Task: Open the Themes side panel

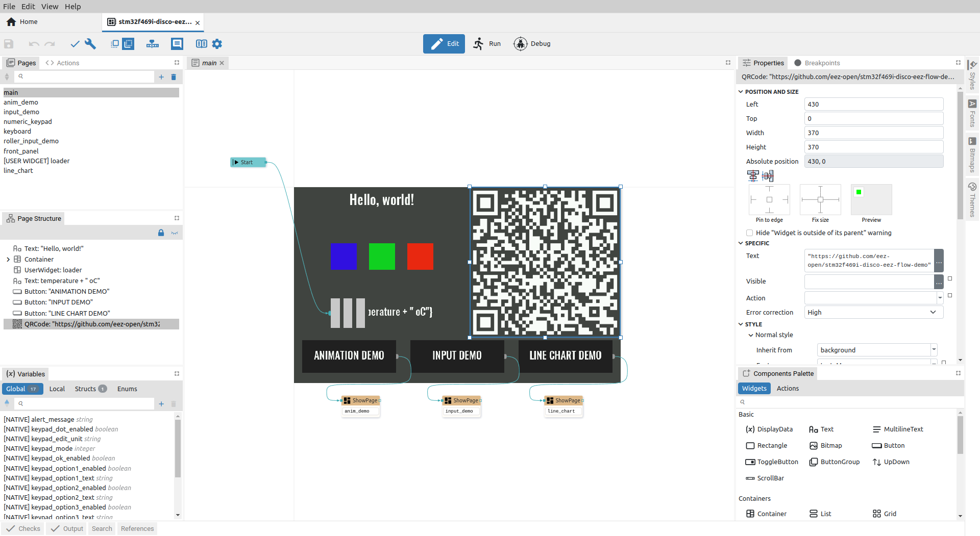Action: [x=972, y=199]
